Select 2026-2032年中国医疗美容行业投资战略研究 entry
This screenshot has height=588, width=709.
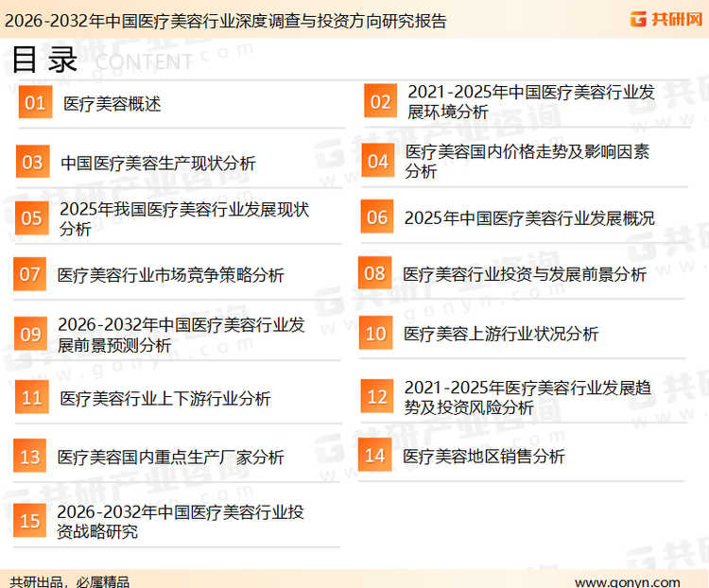(181, 521)
